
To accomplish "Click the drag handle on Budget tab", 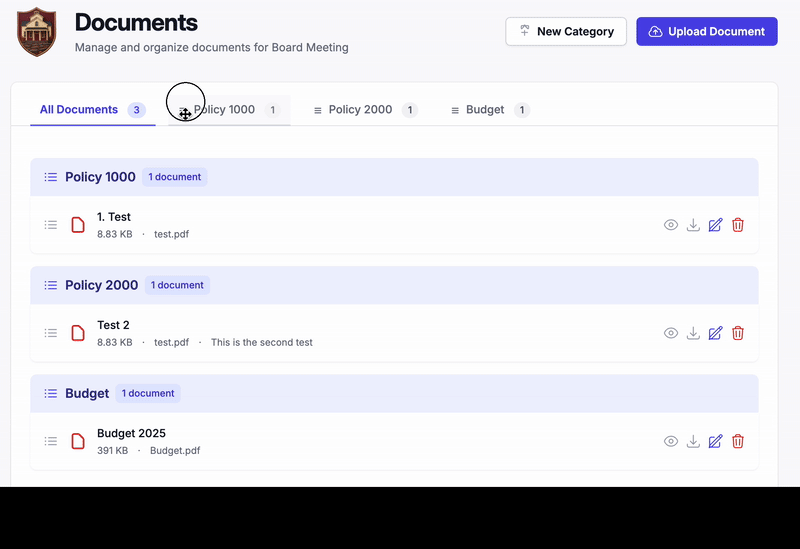I will [x=455, y=110].
